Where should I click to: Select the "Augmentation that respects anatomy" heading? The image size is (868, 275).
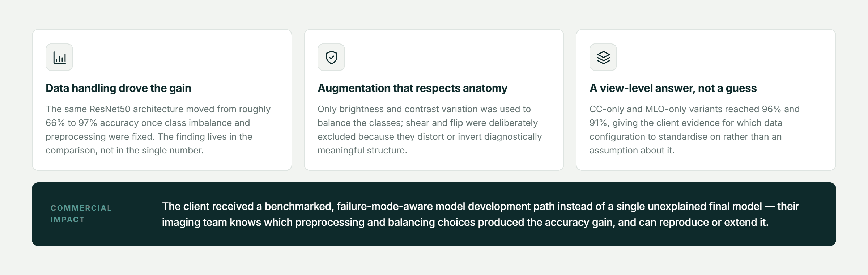(412, 88)
